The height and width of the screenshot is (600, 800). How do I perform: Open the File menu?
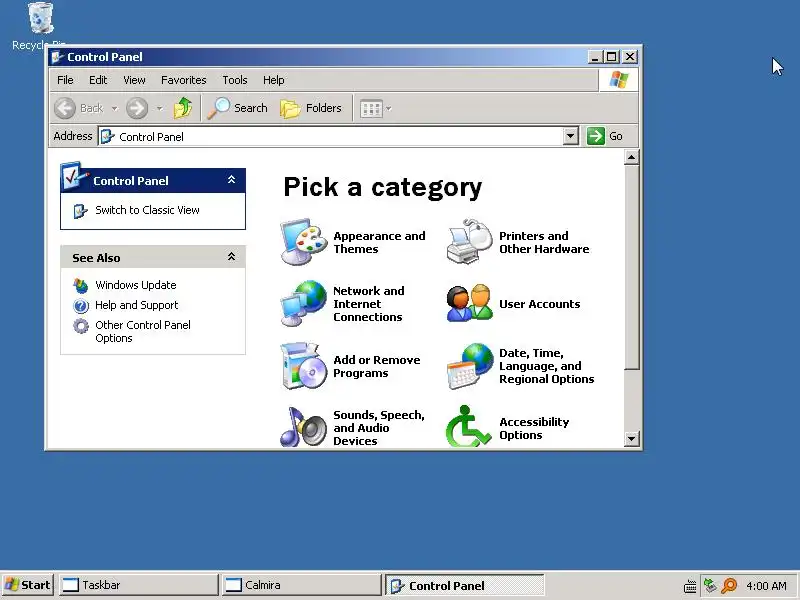pyautogui.click(x=65, y=80)
